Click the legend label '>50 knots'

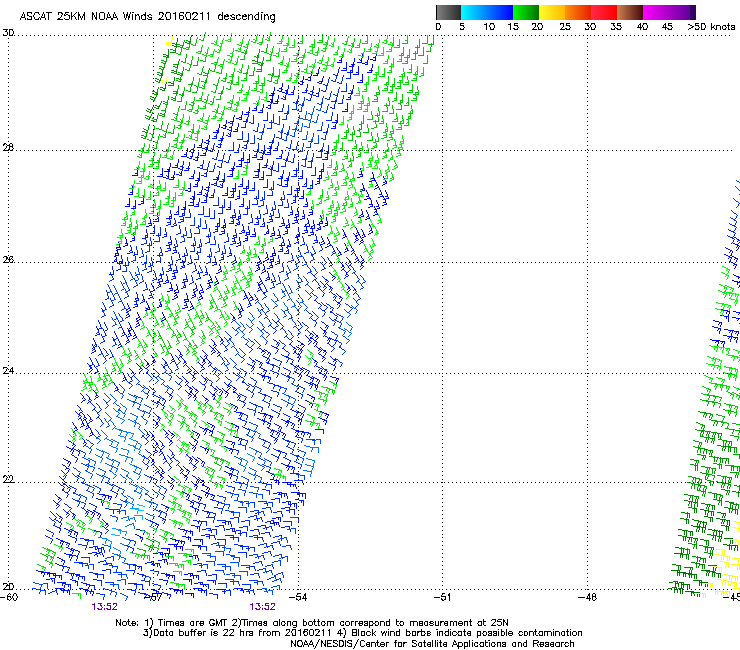(711, 27)
